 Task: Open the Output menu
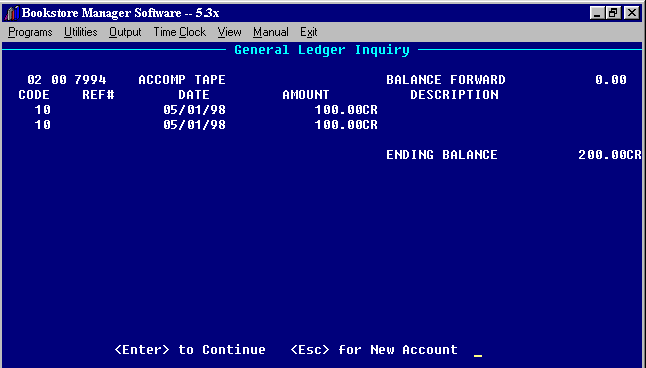pyautogui.click(x=125, y=32)
